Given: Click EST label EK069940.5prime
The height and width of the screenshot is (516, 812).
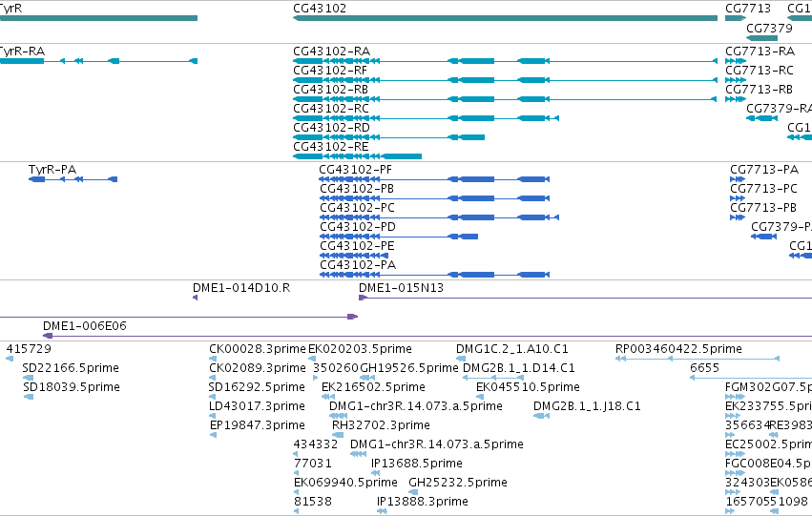Looking at the screenshot, I should tap(345, 483).
